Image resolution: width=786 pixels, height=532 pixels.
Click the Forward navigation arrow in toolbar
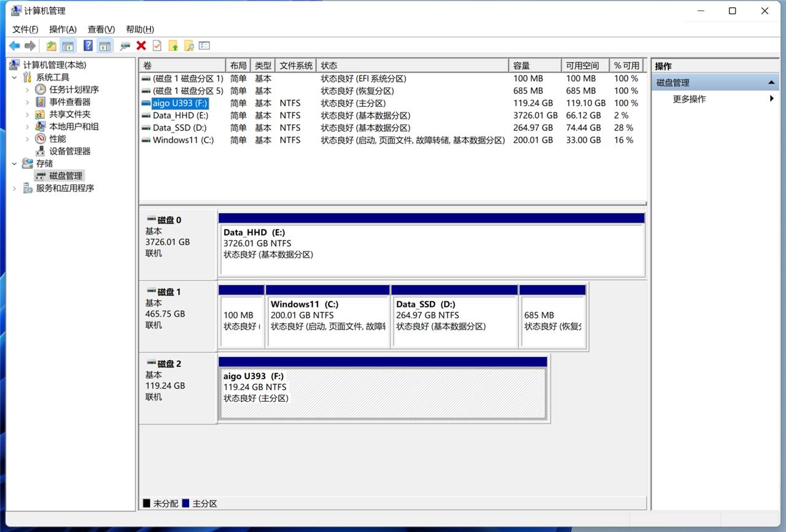tap(29, 45)
